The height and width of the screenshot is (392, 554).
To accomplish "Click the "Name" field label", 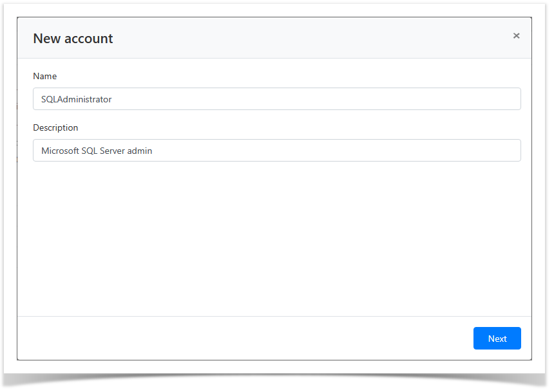I will [45, 76].
